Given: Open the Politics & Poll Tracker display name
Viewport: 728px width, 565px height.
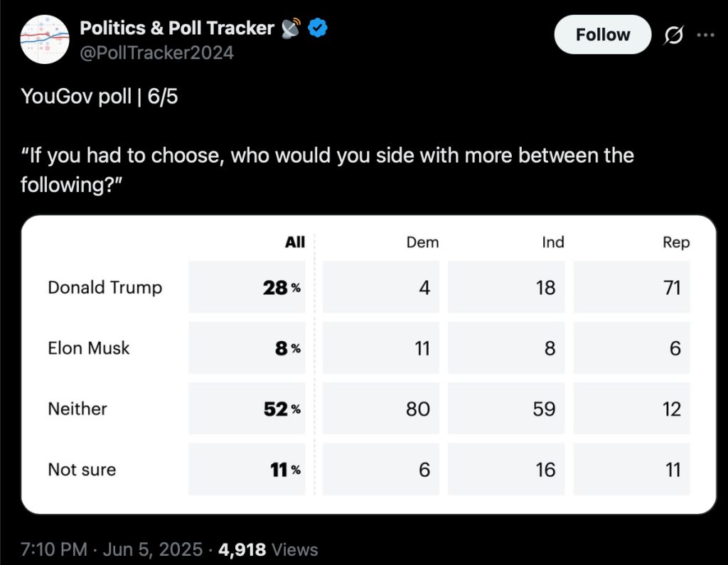Looking at the screenshot, I should 176,28.
